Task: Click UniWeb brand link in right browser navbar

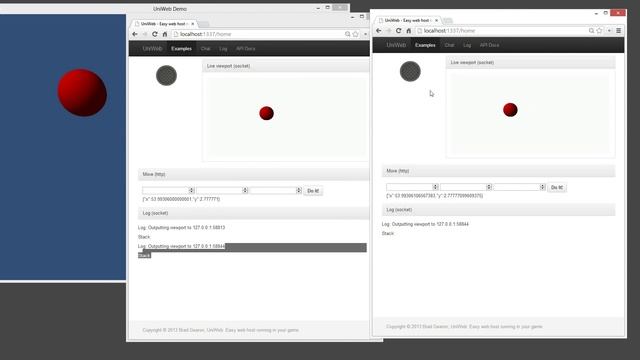Action: pos(396,45)
